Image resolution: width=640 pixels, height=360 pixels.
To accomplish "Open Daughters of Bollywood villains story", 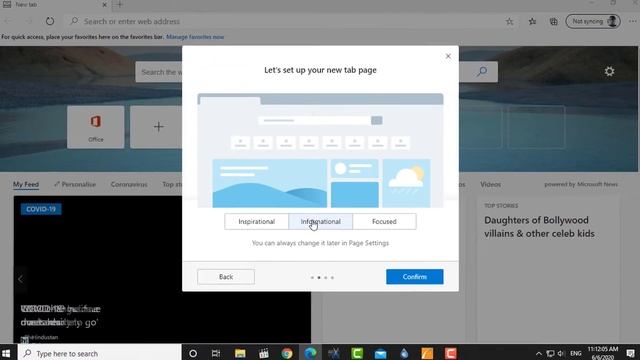I will [x=539, y=227].
